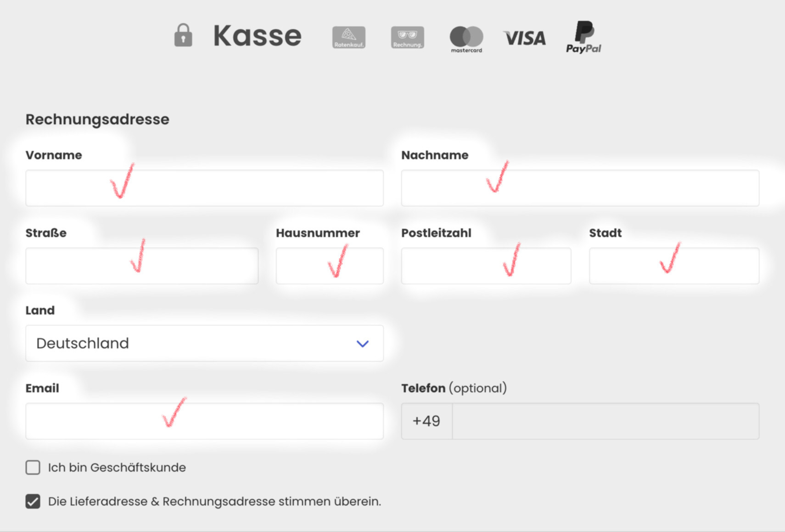Click the padlock icon beside Kasse
Viewport: 785px width, 532px height.
[x=183, y=35]
